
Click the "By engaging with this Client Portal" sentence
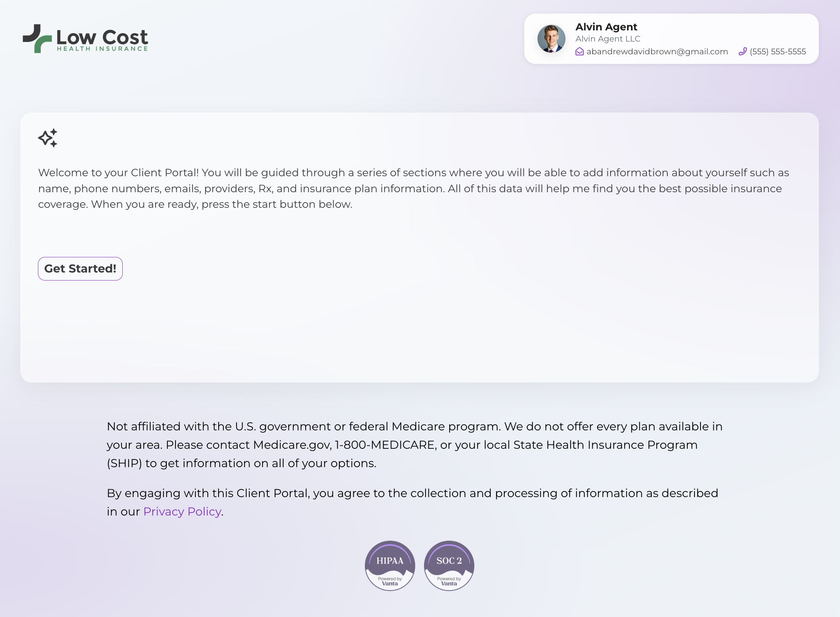[412, 493]
